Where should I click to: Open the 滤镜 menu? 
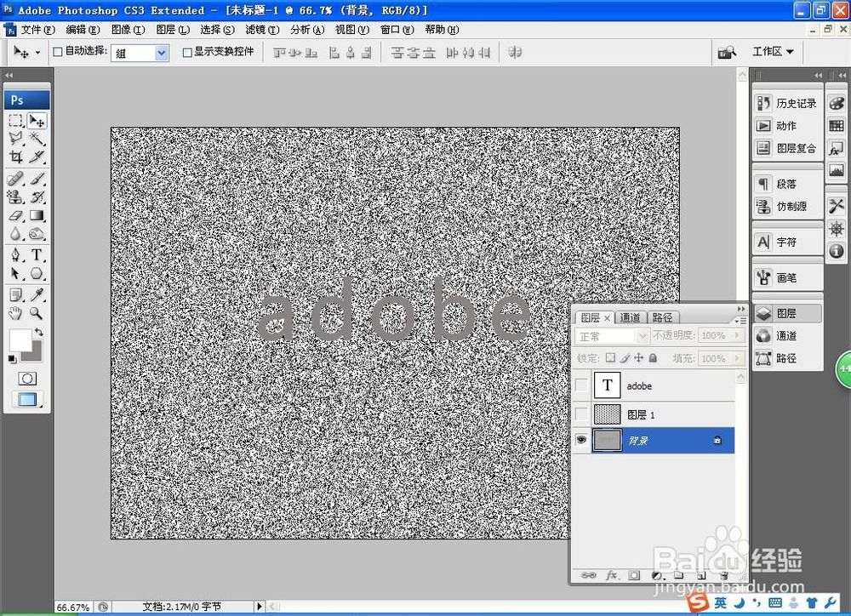262,30
